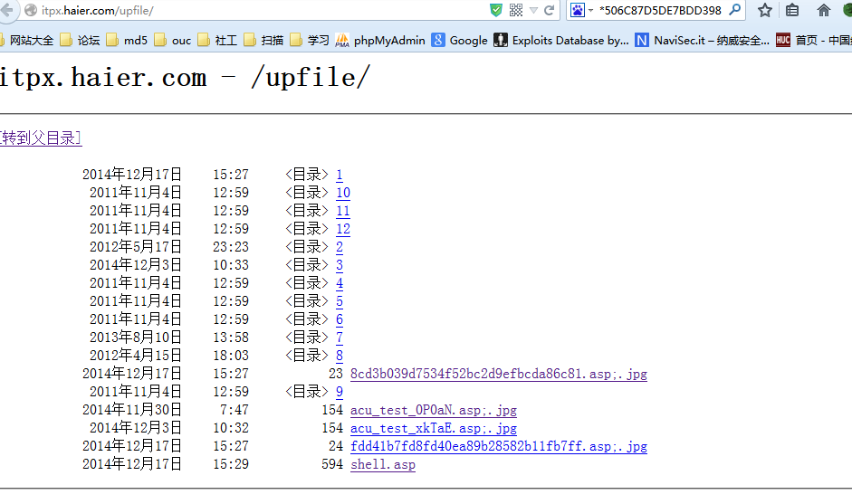This screenshot has width=852, height=504.
Task: Click the time 7:47 for acu_test_0P0aN
Action: pos(235,410)
